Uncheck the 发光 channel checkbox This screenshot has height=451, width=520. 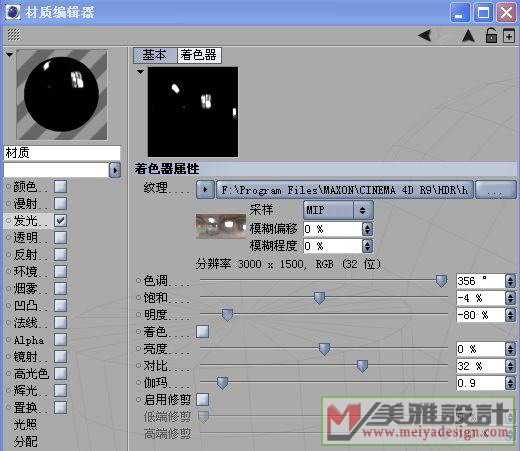click(60, 220)
